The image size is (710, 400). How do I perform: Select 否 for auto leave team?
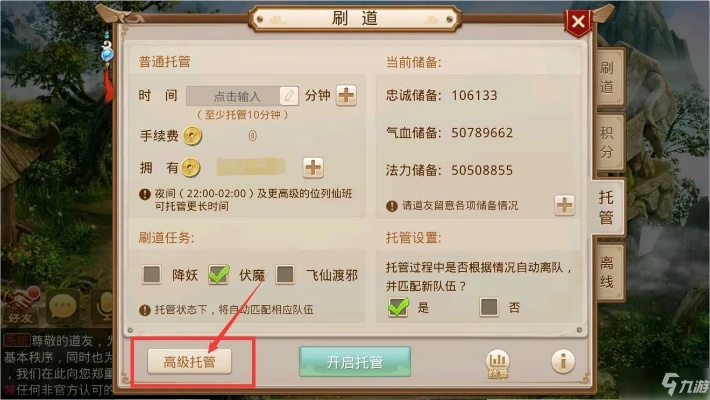click(x=489, y=307)
